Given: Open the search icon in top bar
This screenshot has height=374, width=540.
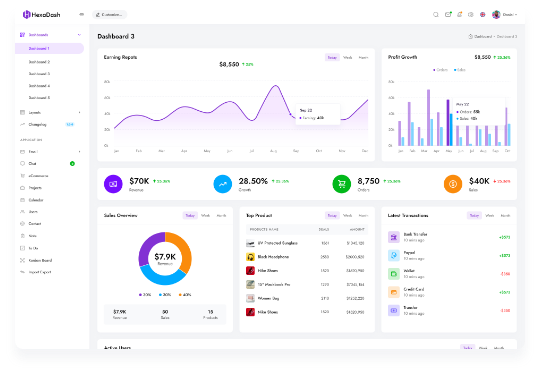Looking at the screenshot, I should coord(436,14).
